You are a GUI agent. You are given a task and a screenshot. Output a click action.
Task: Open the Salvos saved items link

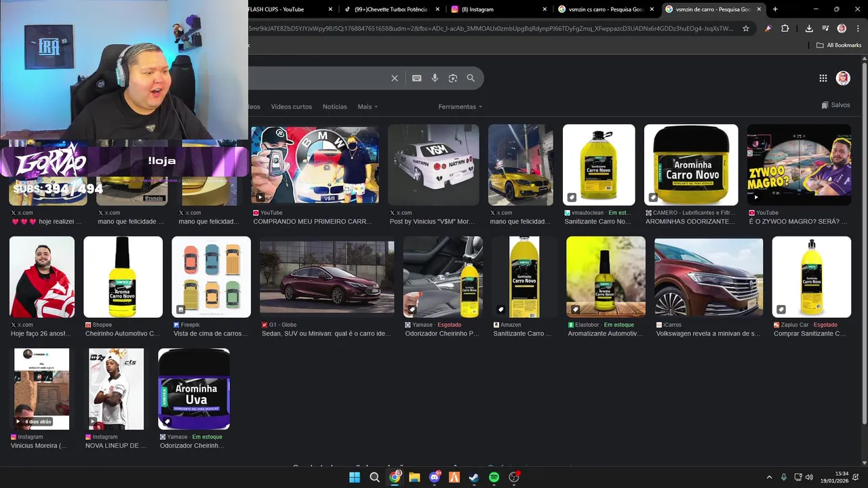pyautogui.click(x=835, y=105)
